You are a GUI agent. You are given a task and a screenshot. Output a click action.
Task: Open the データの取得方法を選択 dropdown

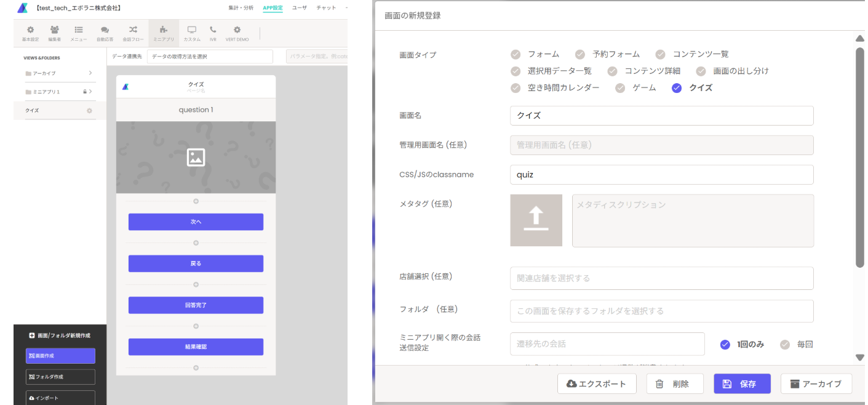click(x=210, y=57)
